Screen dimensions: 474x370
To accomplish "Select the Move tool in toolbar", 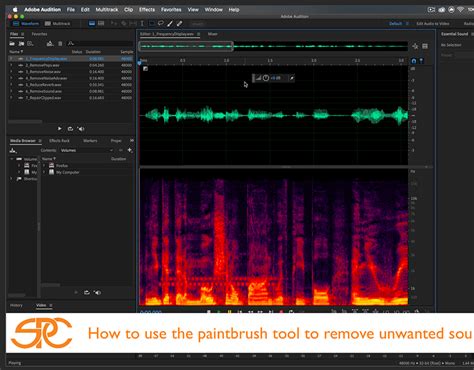I will click(114, 23).
